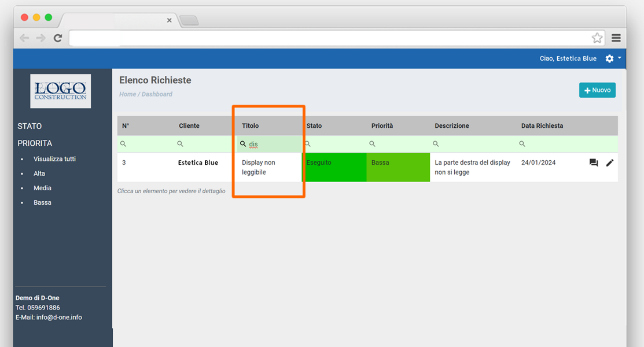Expand dropdown caret beside settings gear
The width and height of the screenshot is (644, 347).
click(620, 58)
